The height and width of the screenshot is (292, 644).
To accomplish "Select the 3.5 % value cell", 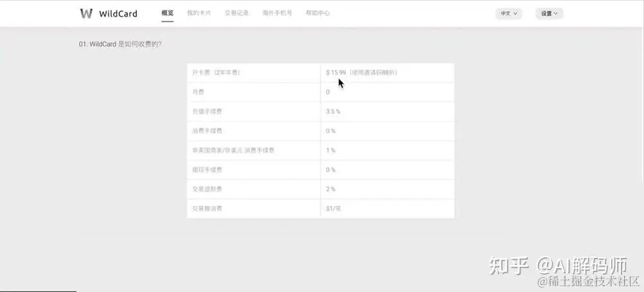I will pos(388,111).
